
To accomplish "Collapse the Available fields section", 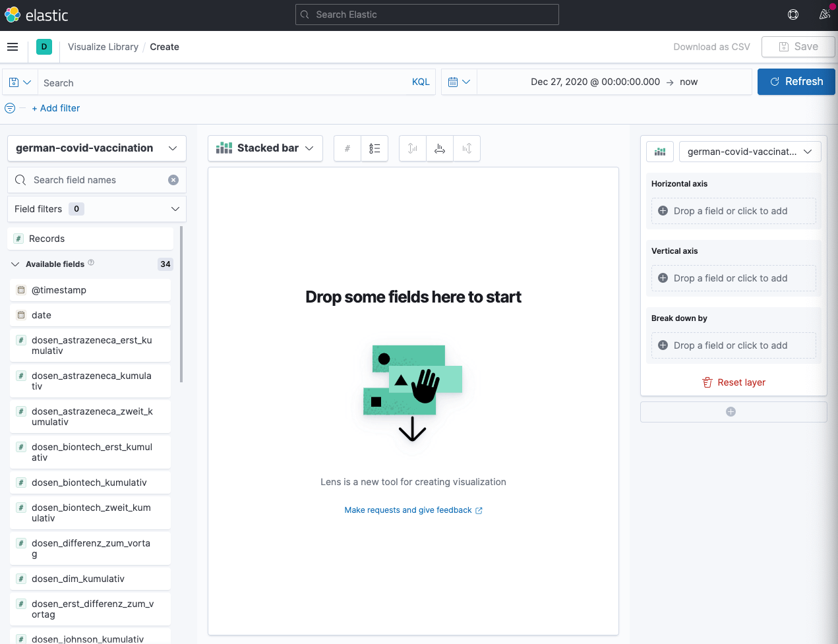I will click(x=15, y=264).
